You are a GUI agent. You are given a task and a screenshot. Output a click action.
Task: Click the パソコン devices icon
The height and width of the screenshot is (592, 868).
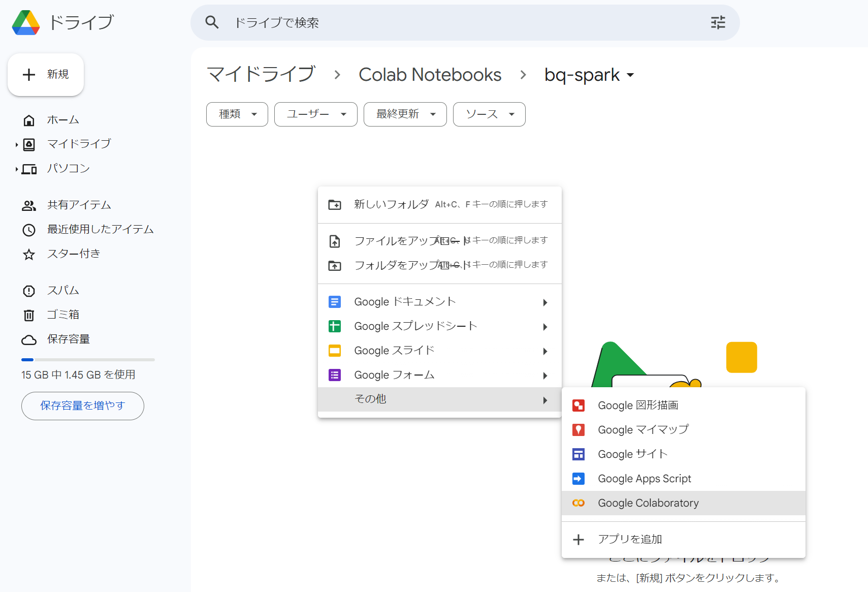(29, 169)
